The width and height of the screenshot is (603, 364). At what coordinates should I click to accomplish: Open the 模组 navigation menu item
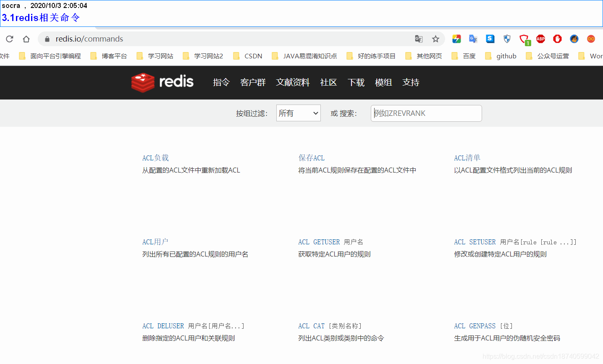tap(383, 83)
